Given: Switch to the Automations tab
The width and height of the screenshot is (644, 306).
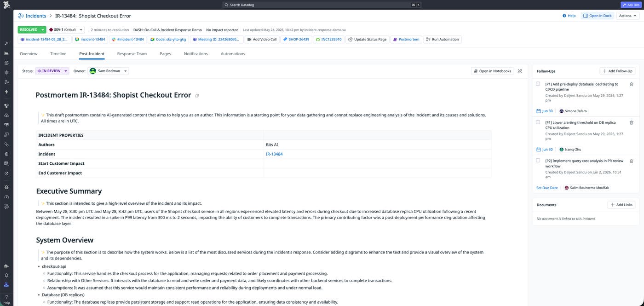Looking at the screenshot, I should 233,54.
